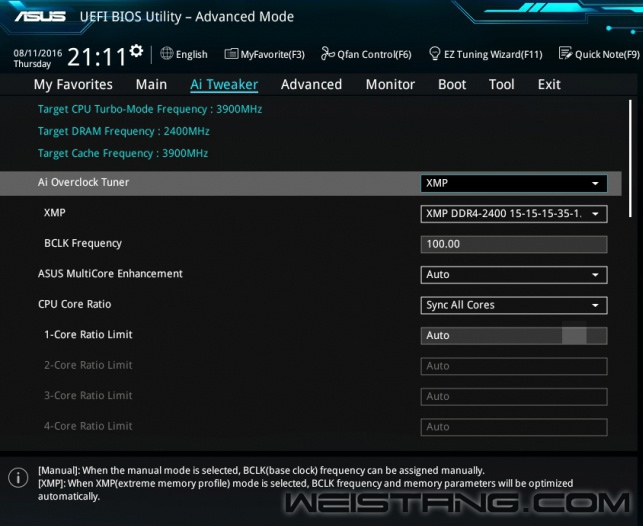Switch to My Favorites tab
643x526 pixels.
[73, 84]
